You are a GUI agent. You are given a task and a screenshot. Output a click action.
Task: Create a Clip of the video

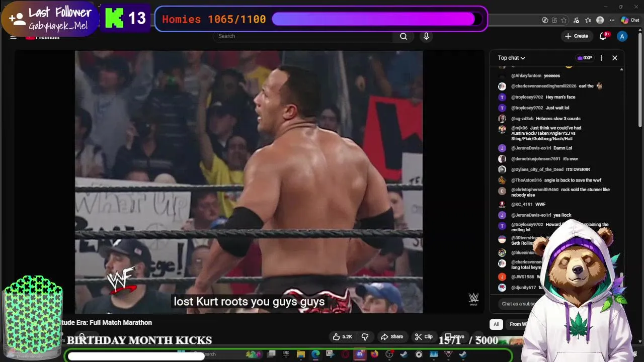point(424,337)
